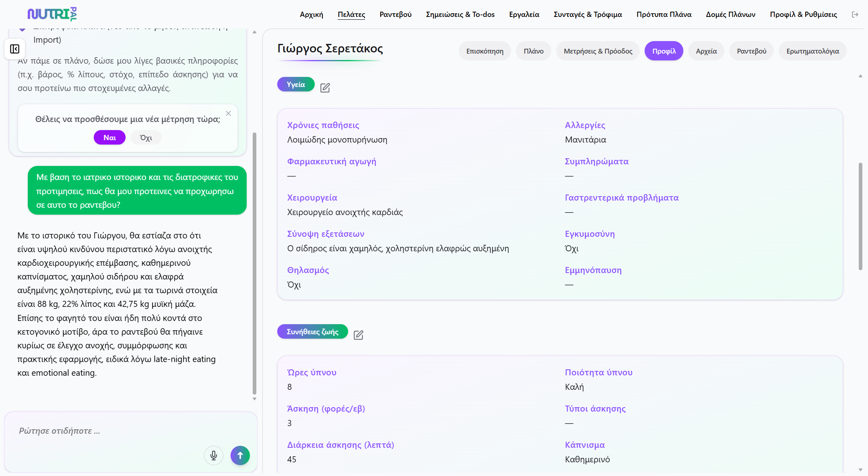Open the Ερωτηματολόγια tab
Viewport: 868px width, 476px height.
(x=812, y=51)
